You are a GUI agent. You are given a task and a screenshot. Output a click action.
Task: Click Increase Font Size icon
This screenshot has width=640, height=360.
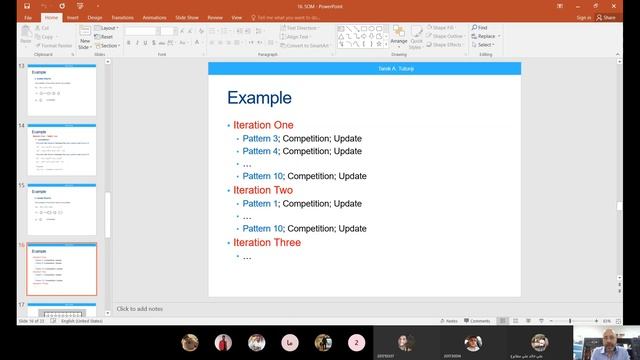(x=182, y=31)
